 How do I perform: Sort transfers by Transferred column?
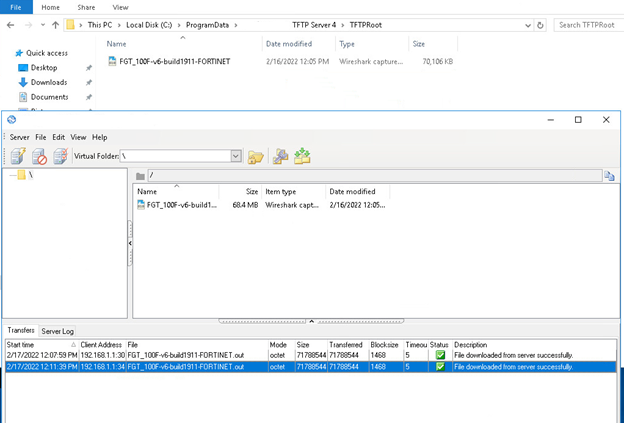tap(348, 345)
